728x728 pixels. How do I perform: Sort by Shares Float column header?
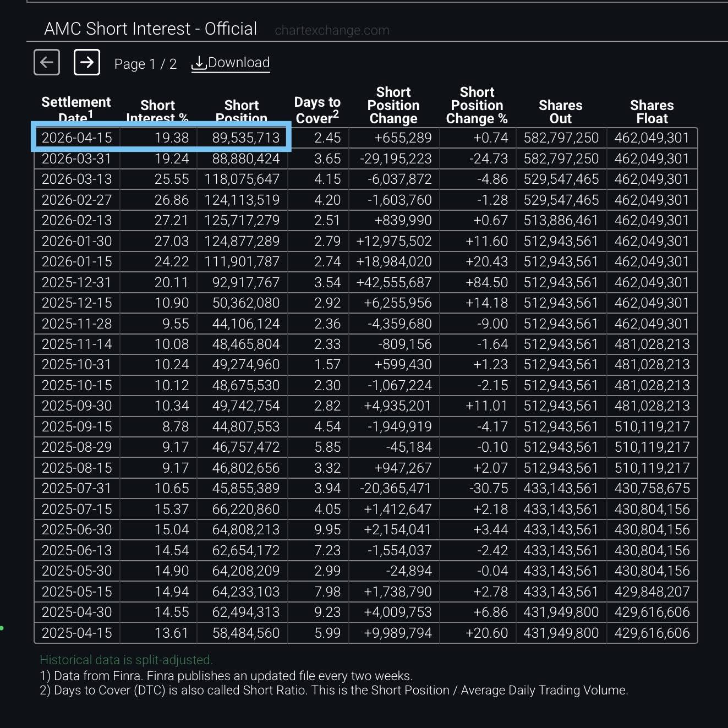coord(652,112)
